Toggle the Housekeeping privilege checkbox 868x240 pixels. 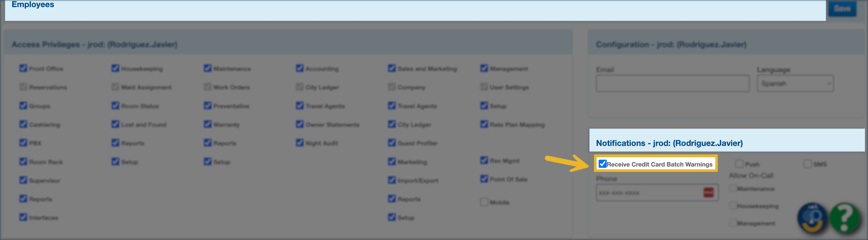pyautogui.click(x=115, y=69)
